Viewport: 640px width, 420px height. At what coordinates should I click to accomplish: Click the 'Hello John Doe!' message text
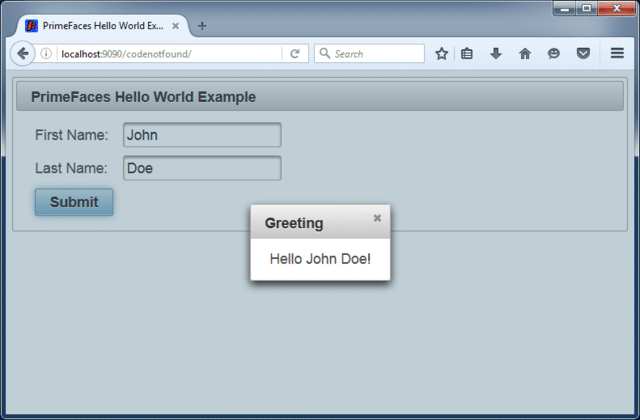pyautogui.click(x=320, y=259)
